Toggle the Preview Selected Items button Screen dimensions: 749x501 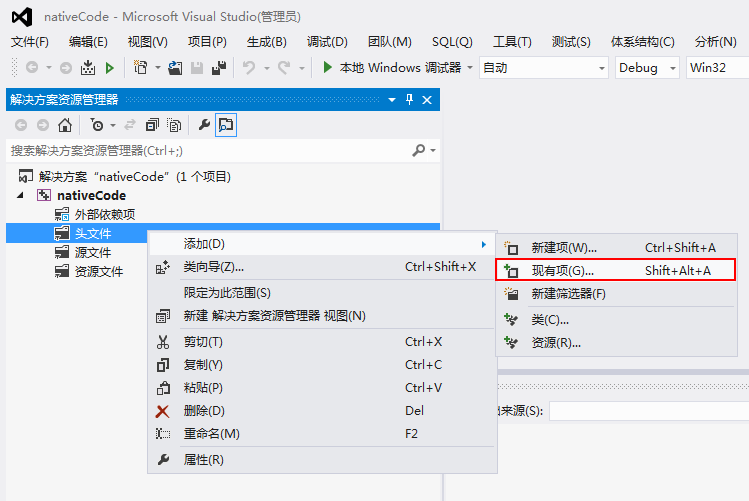pos(225,125)
